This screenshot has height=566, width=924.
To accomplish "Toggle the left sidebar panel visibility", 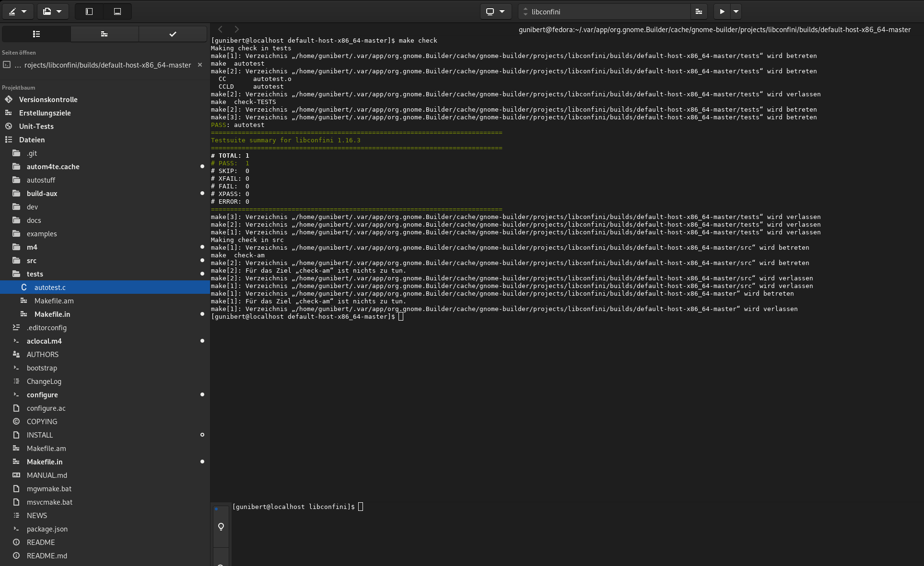I will 89,12.
